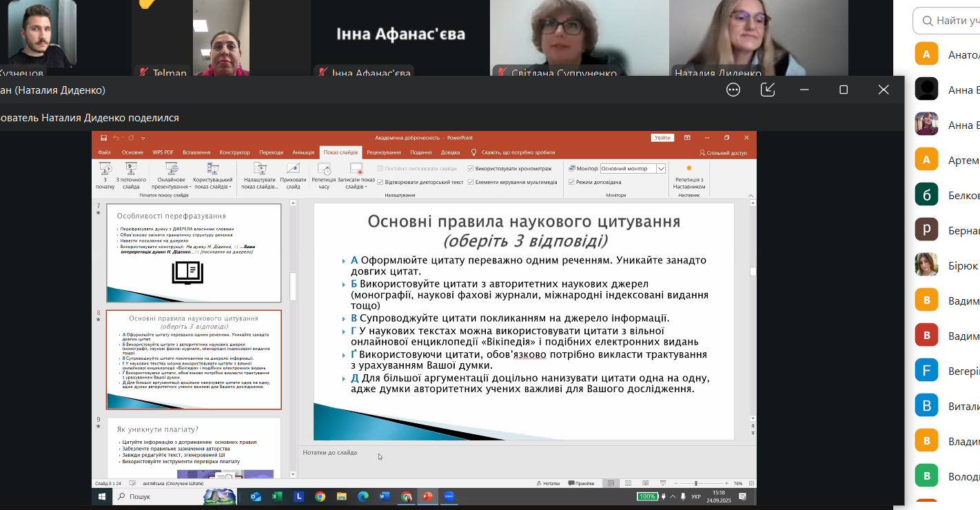This screenshot has height=510, width=980.
Task: Click the 'Увійти' sign-in button
Action: [662, 138]
